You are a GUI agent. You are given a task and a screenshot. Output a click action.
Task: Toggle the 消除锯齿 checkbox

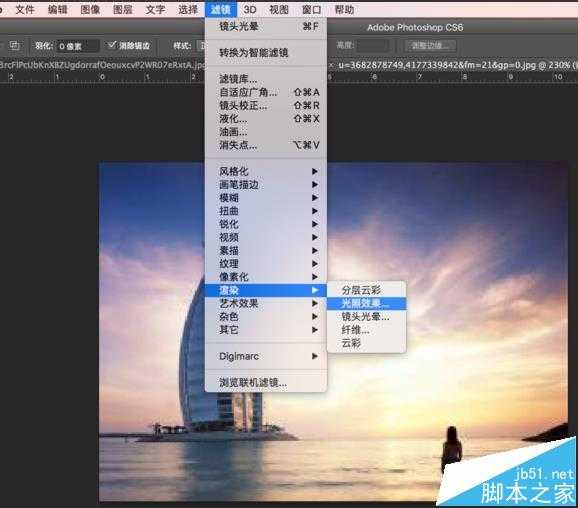(x=111, y=46)
